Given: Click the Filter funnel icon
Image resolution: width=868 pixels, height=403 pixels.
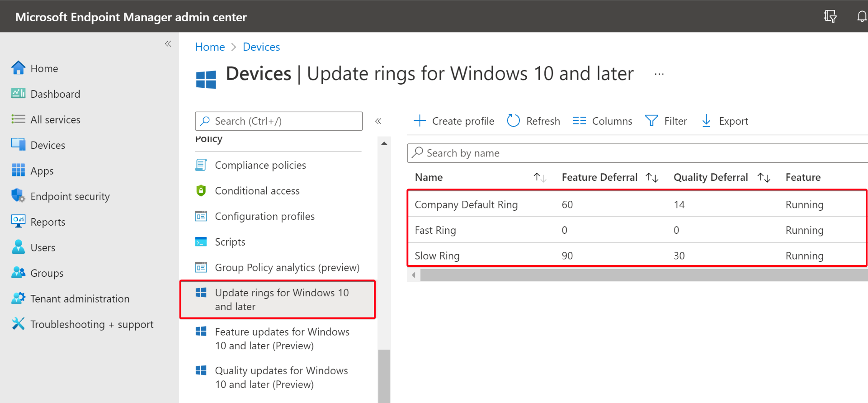Looking at the screenshot, I should [x=651, y=121].
